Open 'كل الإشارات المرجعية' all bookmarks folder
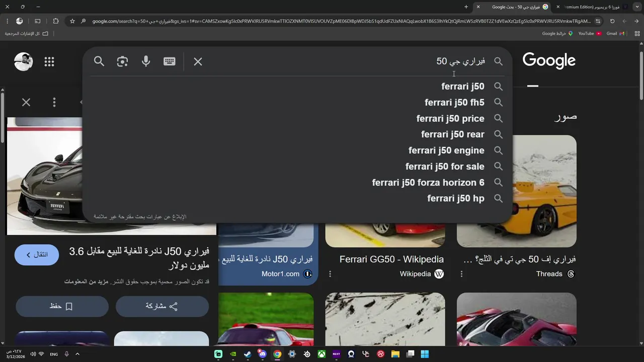This screenshot has width=644, height=362. point(26,34)
